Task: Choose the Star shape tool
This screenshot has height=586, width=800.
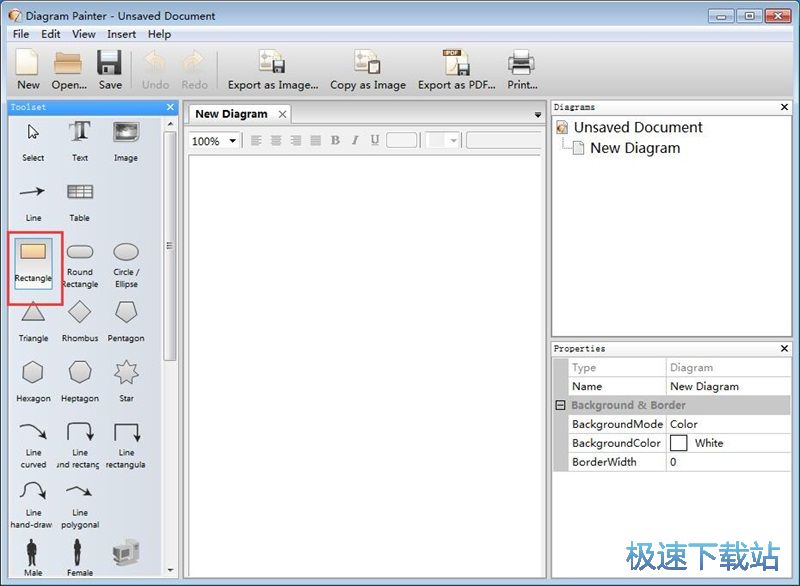Action: click(126, 378)
